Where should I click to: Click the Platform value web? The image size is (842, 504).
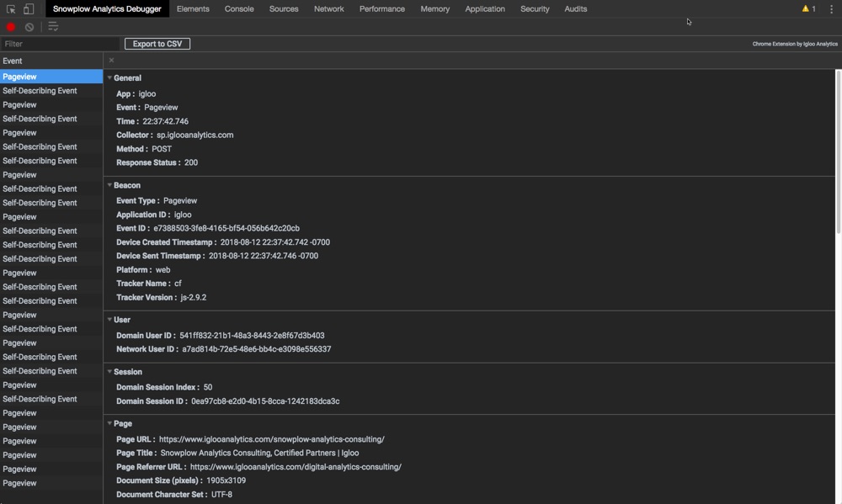coord(163,270)
